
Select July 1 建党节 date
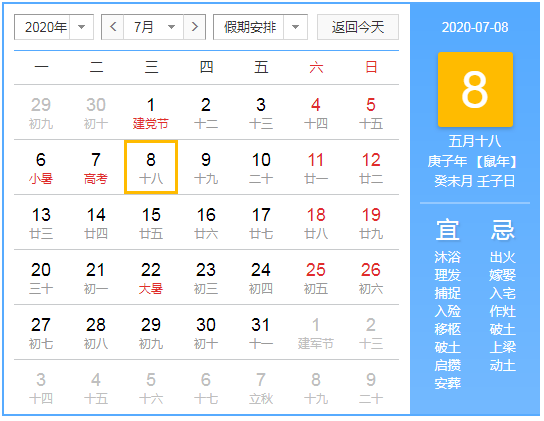tap(151, 112)
